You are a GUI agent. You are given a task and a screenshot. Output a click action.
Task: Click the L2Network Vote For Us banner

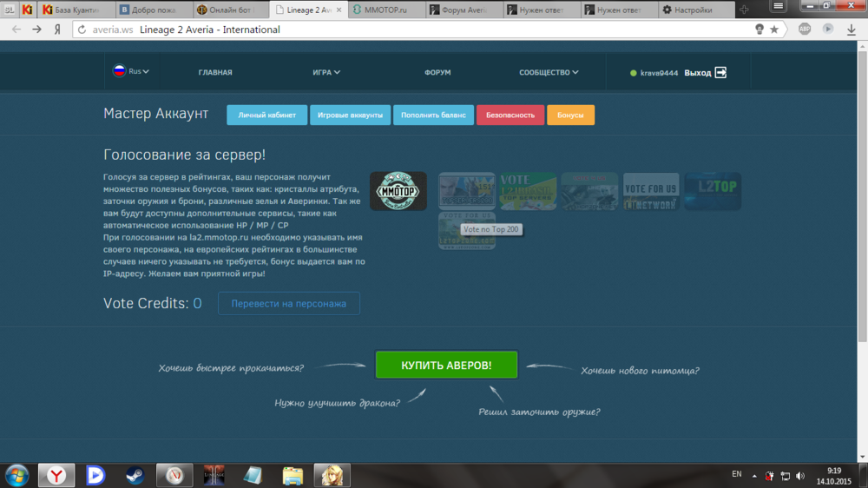650,191
